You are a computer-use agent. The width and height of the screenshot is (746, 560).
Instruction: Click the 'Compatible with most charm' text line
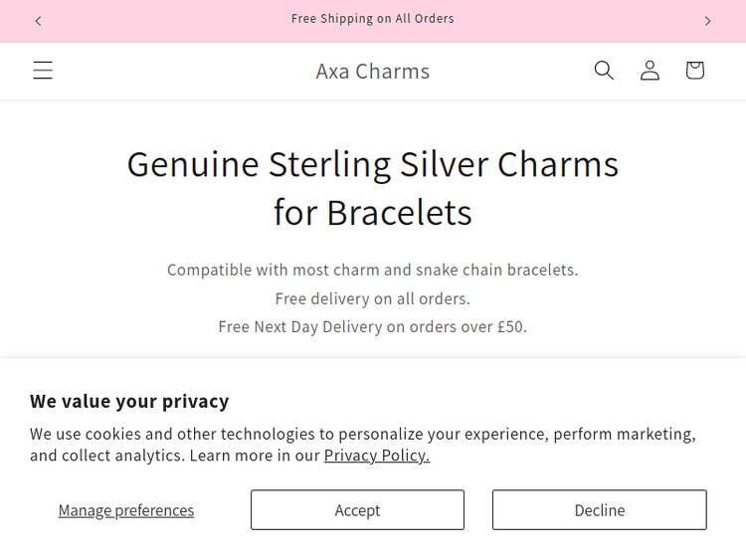pos(373,270)
